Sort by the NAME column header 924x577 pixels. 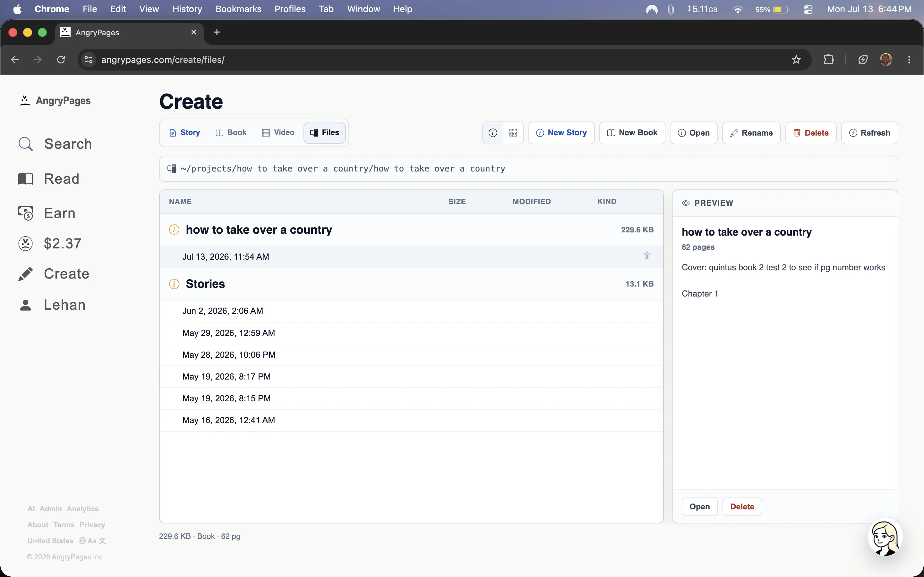(x=180, y=202)
